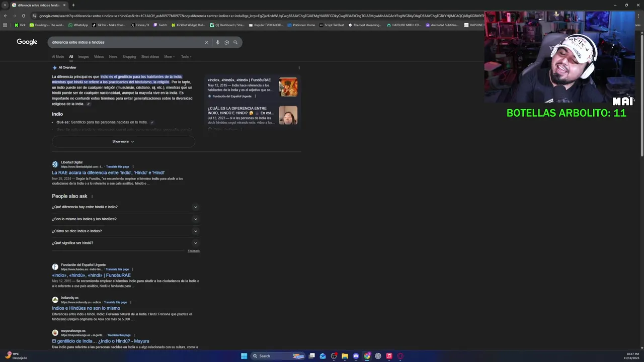The width and height of the screenshot is (644, 362).
Task: Open Discord from the taskbar
Action: pos(356,356)
